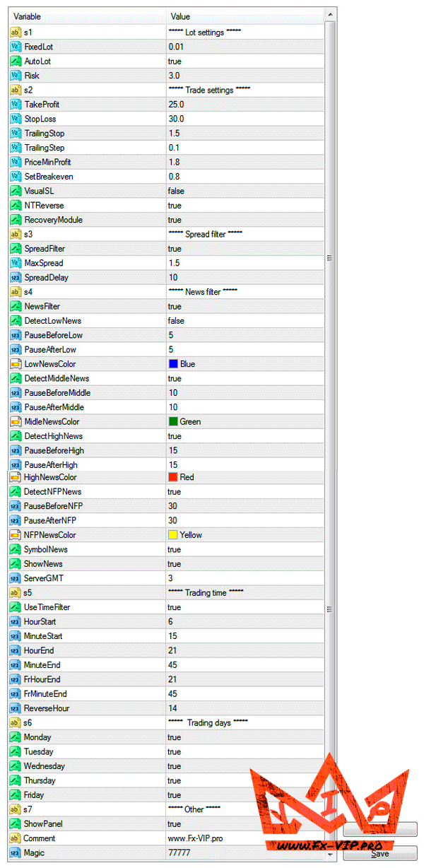
Task: Toggle the UseTimeFilter true value
Action: pyautogui.click(x=175, y=607)
